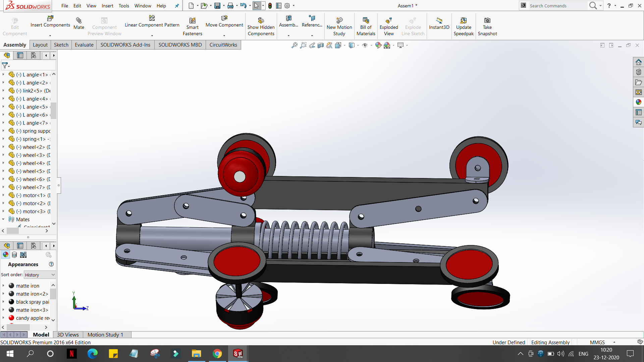Image resolution: width=644 pixels, height=362 pixels.
Task: Expand matte iron appearance entry
Action: 3,286
